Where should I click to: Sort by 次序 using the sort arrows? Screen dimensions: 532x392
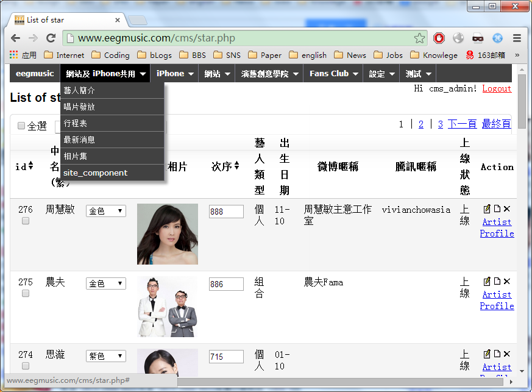[237, 166]
